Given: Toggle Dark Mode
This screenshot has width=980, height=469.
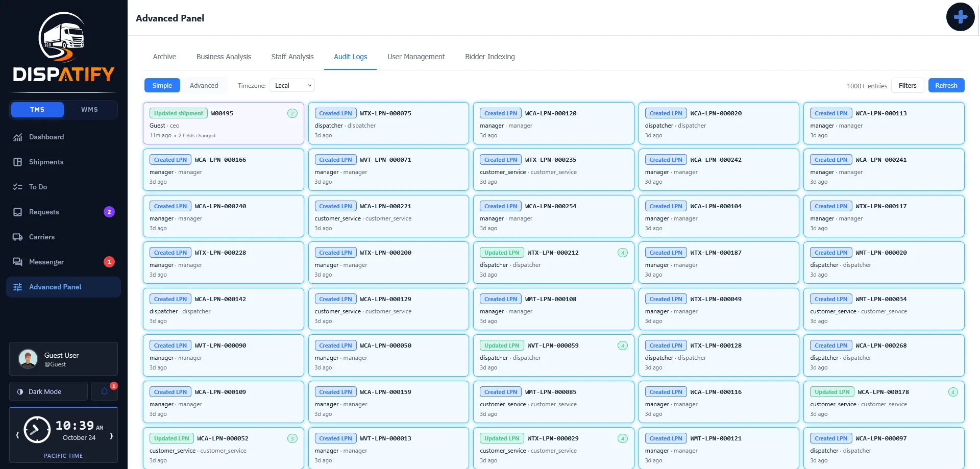Looking at the screenshot, I should [x=48, y=391].
